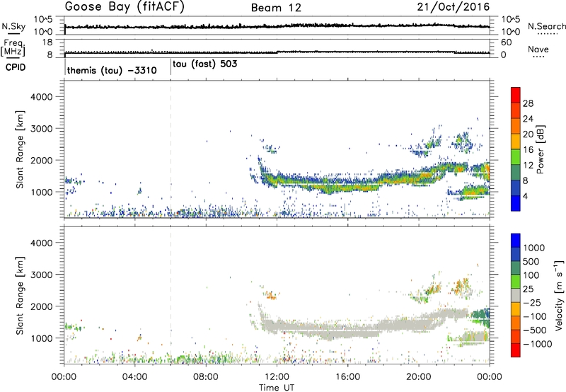Pick the bright blue bottom Power colorbar segment

[516, 203]
